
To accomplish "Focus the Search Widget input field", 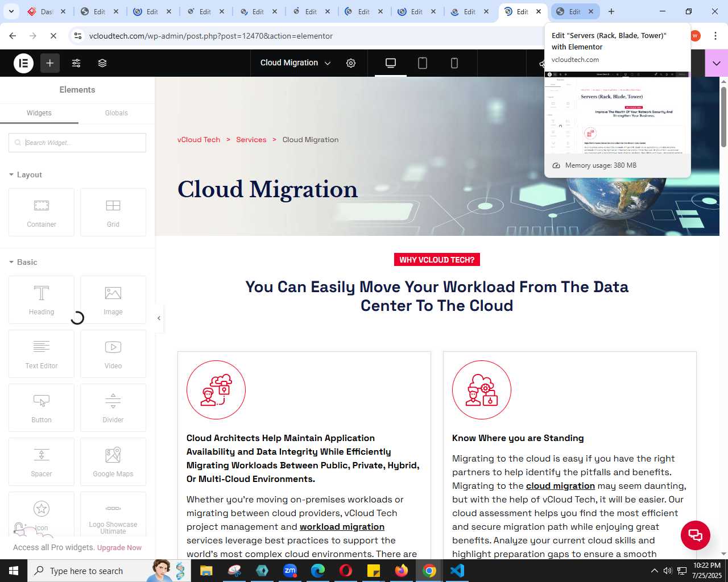I will point(77,143).
